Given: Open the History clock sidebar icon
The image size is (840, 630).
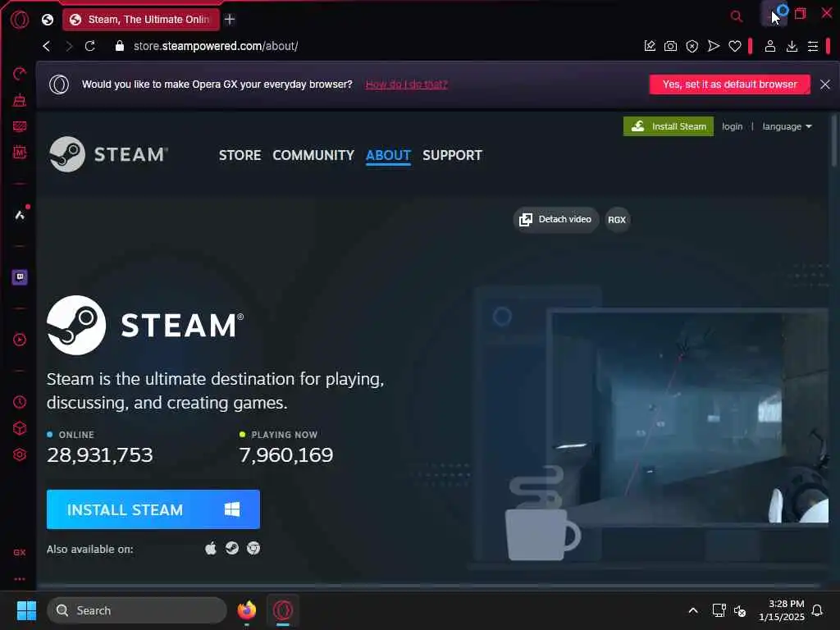Looking at the screenshot, I should tap(20, 402).
